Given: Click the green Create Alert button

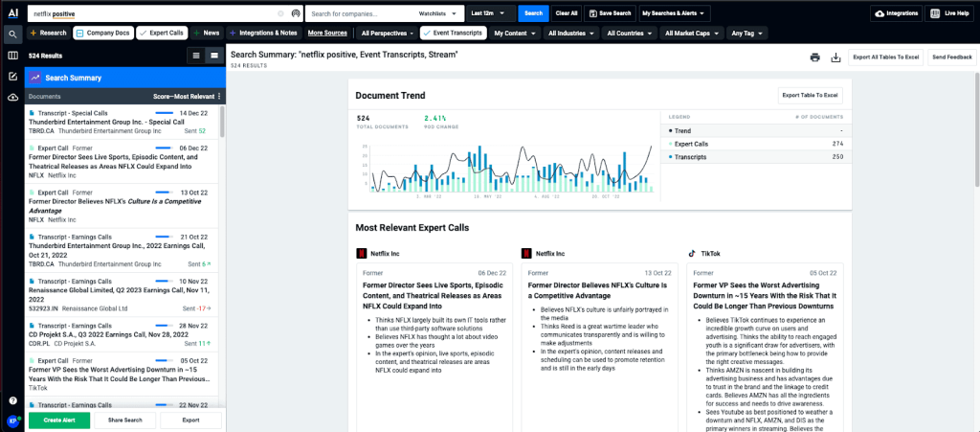Looking at the screenshot, I should pyautogui.click(x=59, y=421).
